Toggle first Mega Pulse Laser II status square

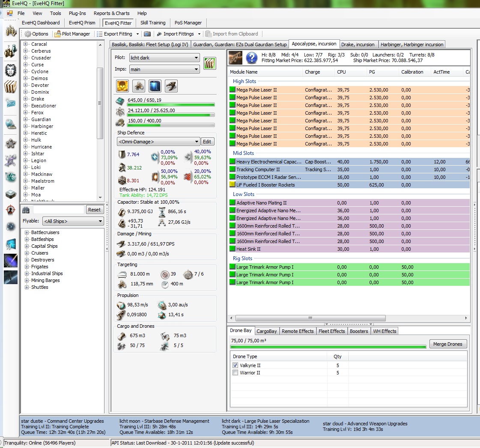click(x=233, y=90)
